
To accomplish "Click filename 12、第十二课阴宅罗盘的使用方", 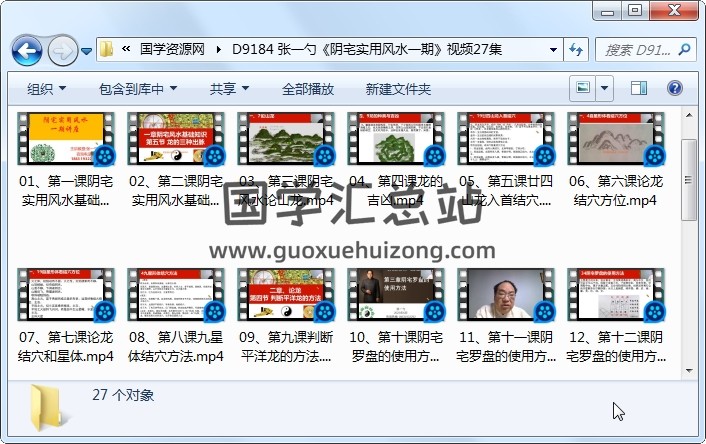I will (x=615, y=347).
